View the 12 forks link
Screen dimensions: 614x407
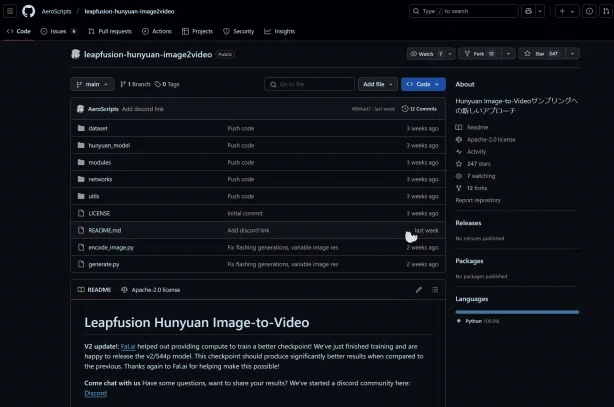point(471,188)
